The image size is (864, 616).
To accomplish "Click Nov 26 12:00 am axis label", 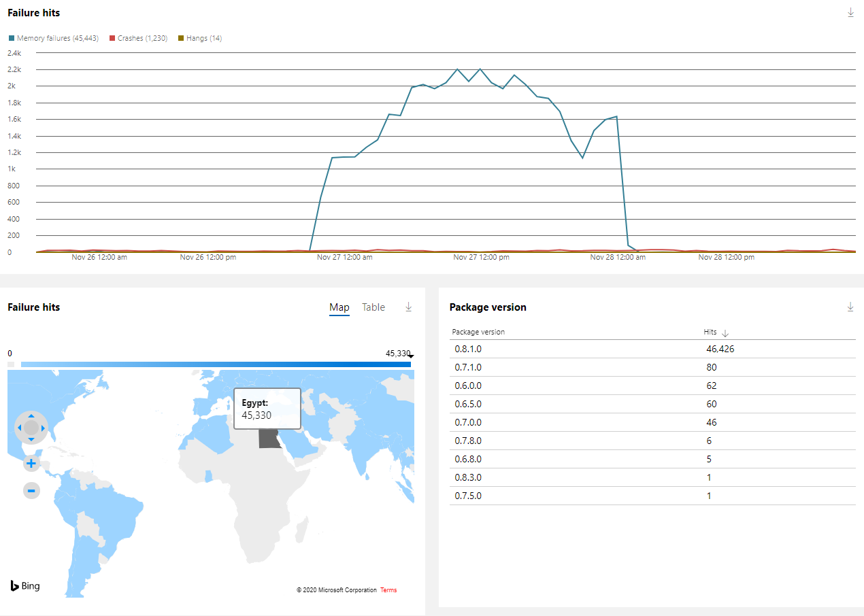I will point(99,258).
